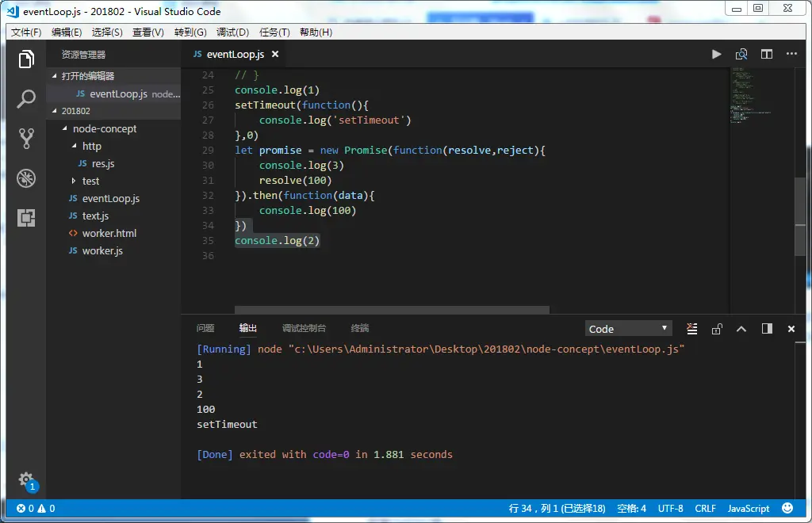Open the 选择(S) menu
The image size is (812, 523).
click(107, 32)
